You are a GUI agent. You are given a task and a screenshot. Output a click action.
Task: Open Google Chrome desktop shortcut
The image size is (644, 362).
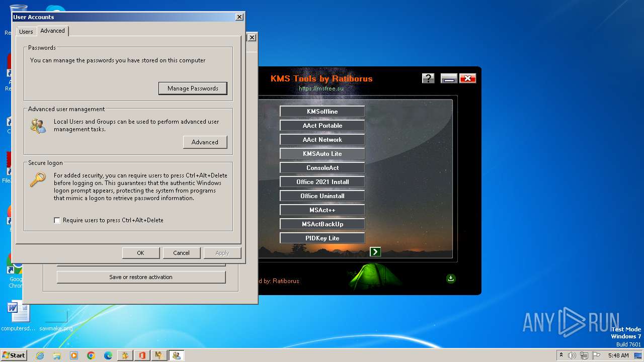pyautogui.click(x=16, y=270)
